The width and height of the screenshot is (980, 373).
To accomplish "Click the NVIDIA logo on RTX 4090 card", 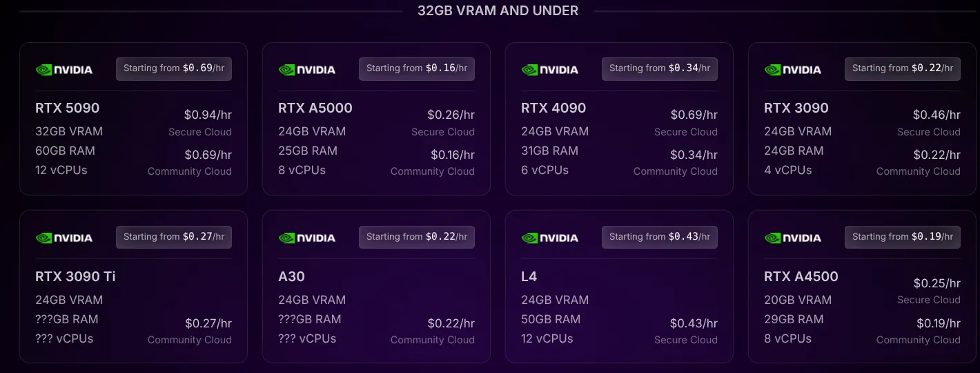I will (x=550, y=70).
